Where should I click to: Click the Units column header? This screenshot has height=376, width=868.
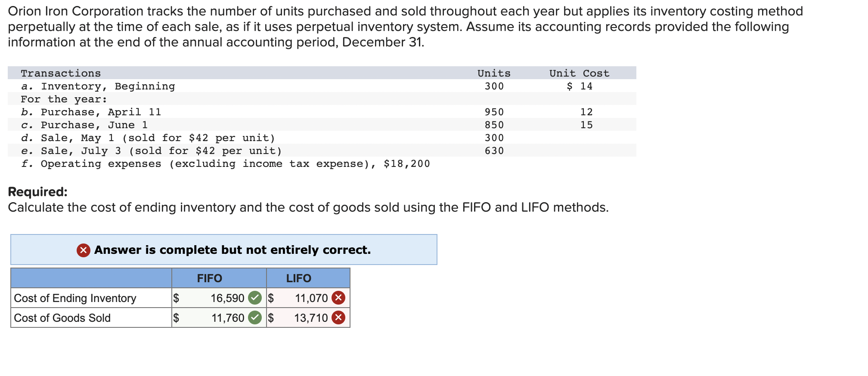tap(494, 73)
